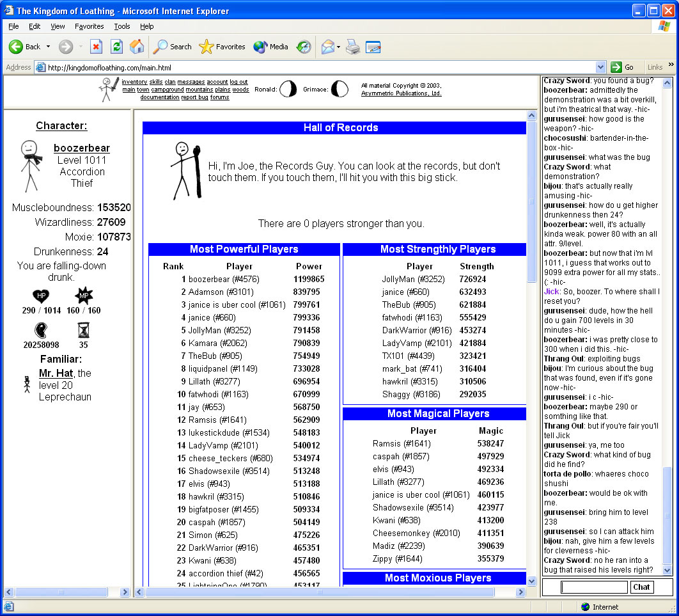Open the address bar dropdown arrow
Image resolution: width=679 pixels, height=616 pixels.
click(600, 67)
